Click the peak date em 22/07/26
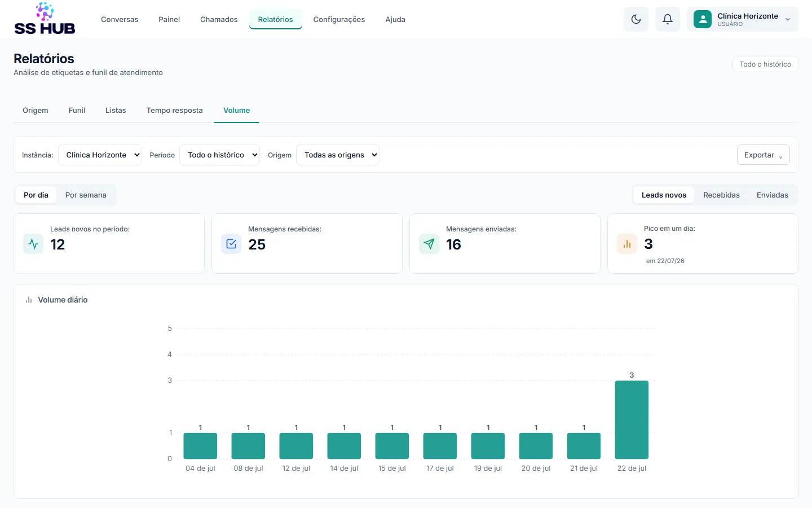Viewport: 812px width, 508px height. click(x=665, y=261)
